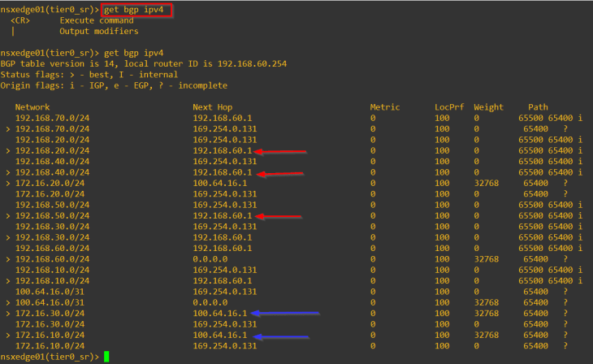Click the red arrow on the 192.168.50.0/24 row

279,216
